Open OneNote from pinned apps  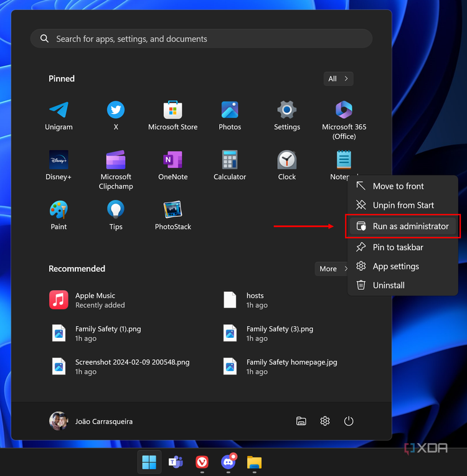click(173, 165)
